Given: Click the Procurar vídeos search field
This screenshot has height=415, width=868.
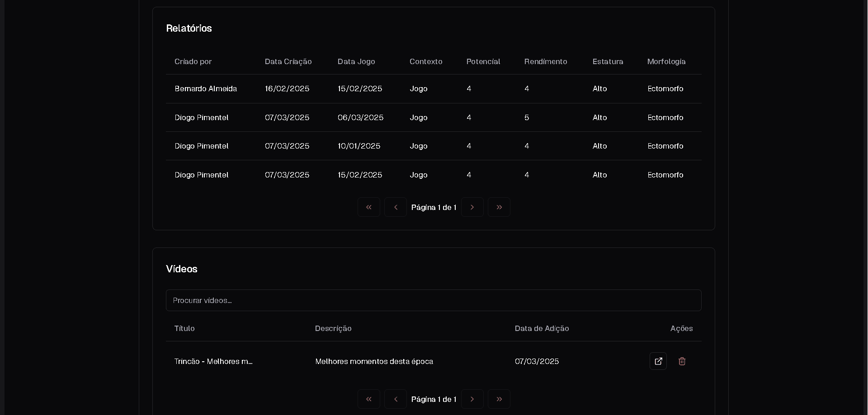Looking at the screenshot, I should 433,300.
